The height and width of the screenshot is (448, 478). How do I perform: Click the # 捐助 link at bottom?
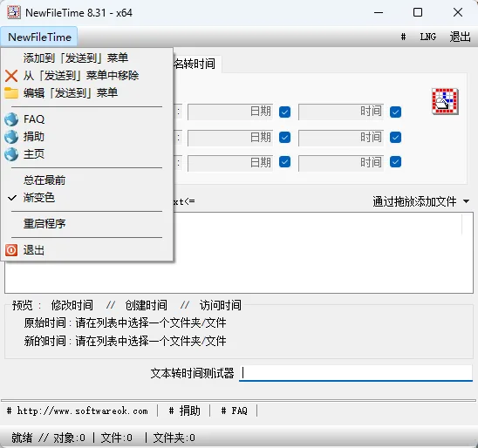[x=184, y=411]
